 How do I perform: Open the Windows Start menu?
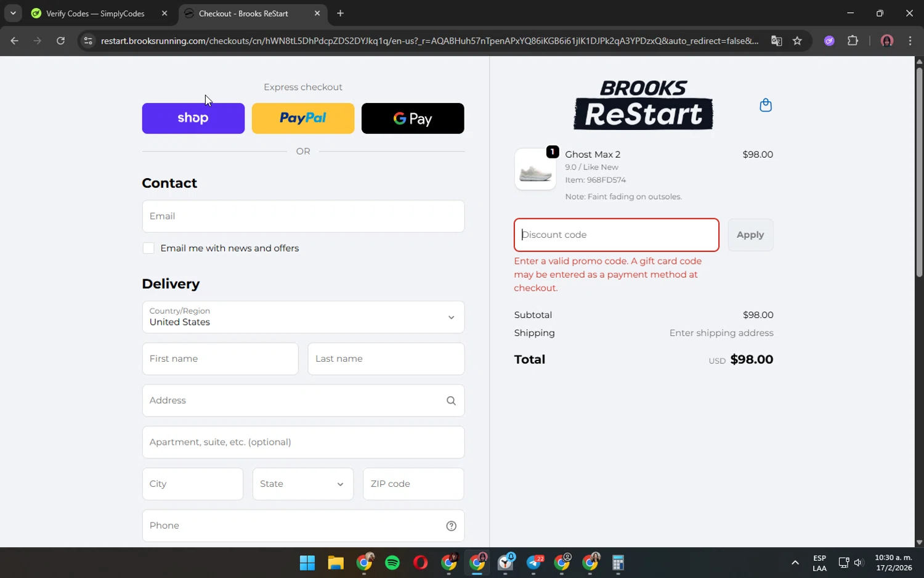307,563
